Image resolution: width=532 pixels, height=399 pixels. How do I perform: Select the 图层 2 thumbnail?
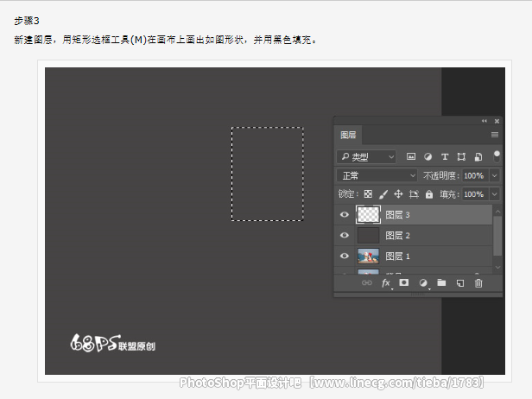368,235
